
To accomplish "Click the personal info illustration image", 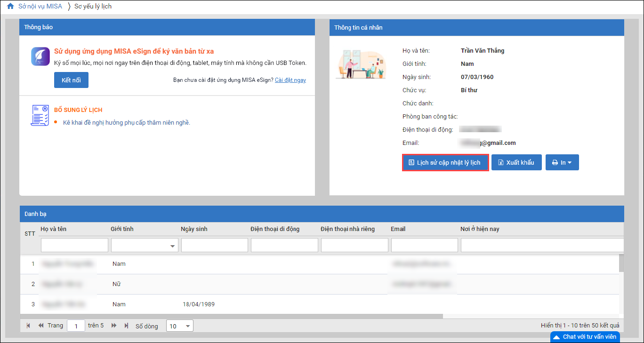I will 361,64.
